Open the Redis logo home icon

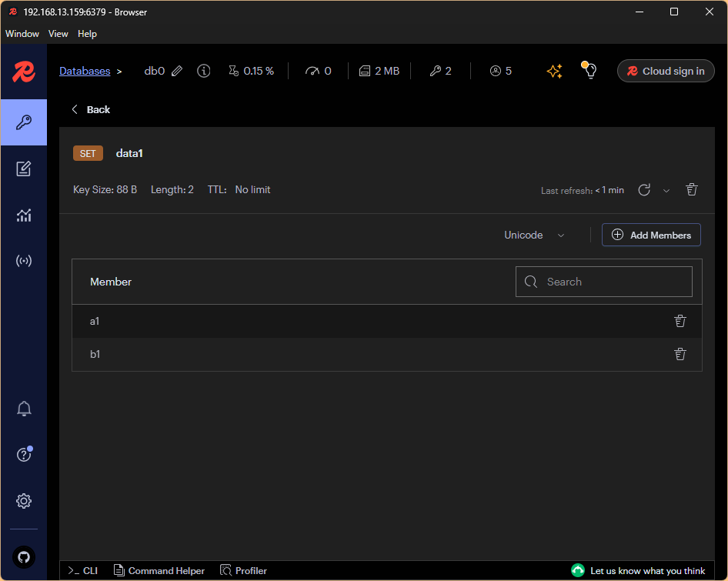[24, 72]
